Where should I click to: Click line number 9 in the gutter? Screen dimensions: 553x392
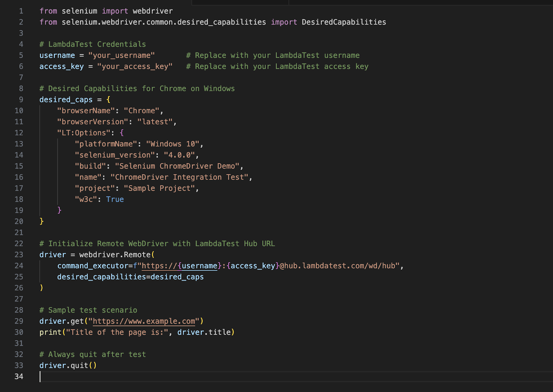point(21,100)
